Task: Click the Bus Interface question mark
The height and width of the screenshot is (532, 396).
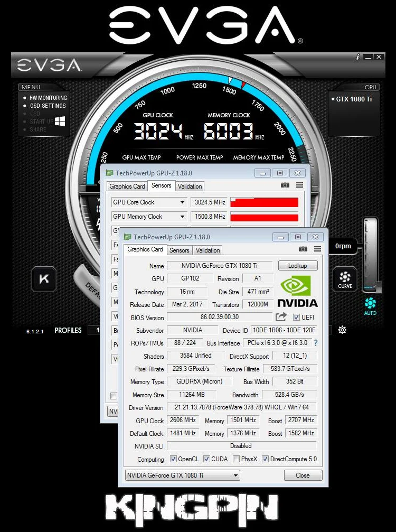Action: [x=316, y=343]
